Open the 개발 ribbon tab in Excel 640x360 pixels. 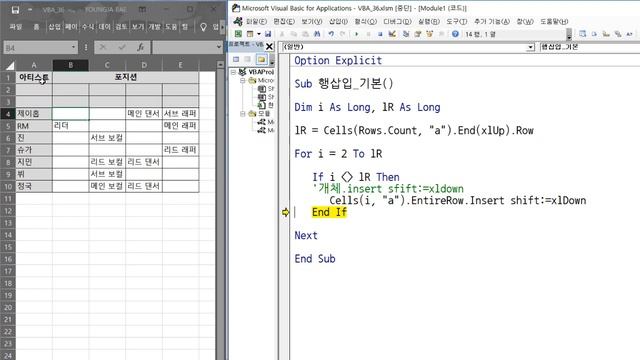coord(155,27)
